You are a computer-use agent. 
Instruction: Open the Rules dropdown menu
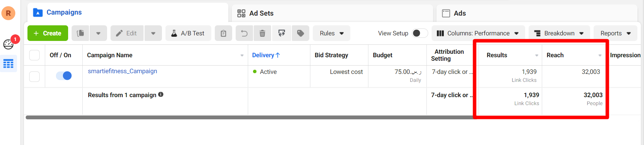[332, 33]
